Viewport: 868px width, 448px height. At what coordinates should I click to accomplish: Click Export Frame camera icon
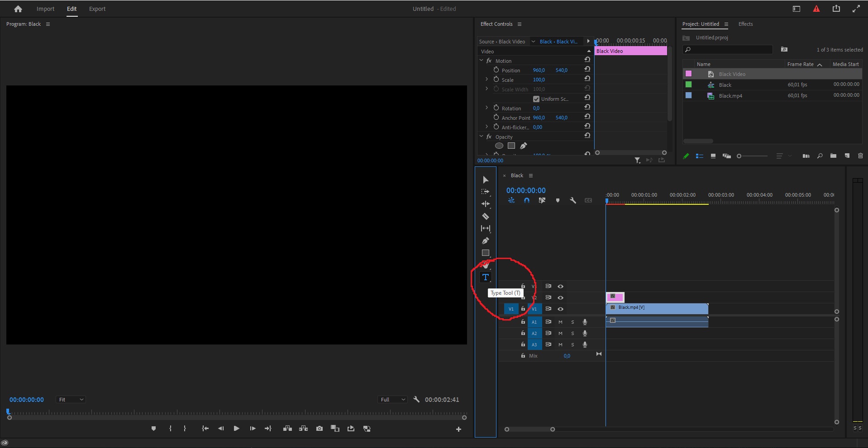(x=320, y=429)
